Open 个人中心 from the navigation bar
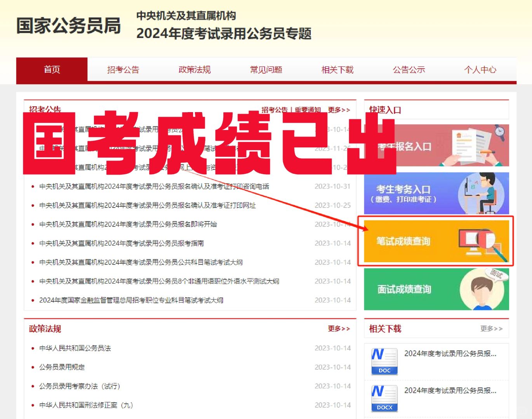This screenshot has width=532, height=419. point(481,70)
